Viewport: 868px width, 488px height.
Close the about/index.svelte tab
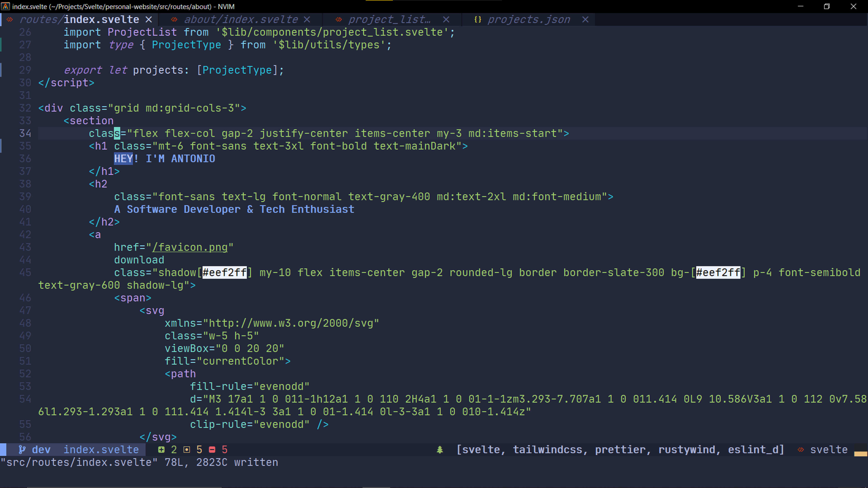point(307,19)
